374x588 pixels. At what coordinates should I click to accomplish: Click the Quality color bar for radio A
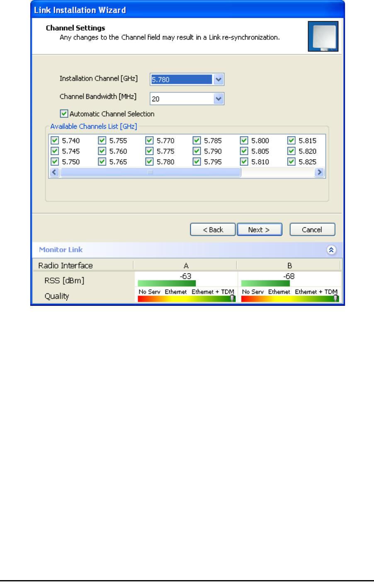click(x=187, y=298)
